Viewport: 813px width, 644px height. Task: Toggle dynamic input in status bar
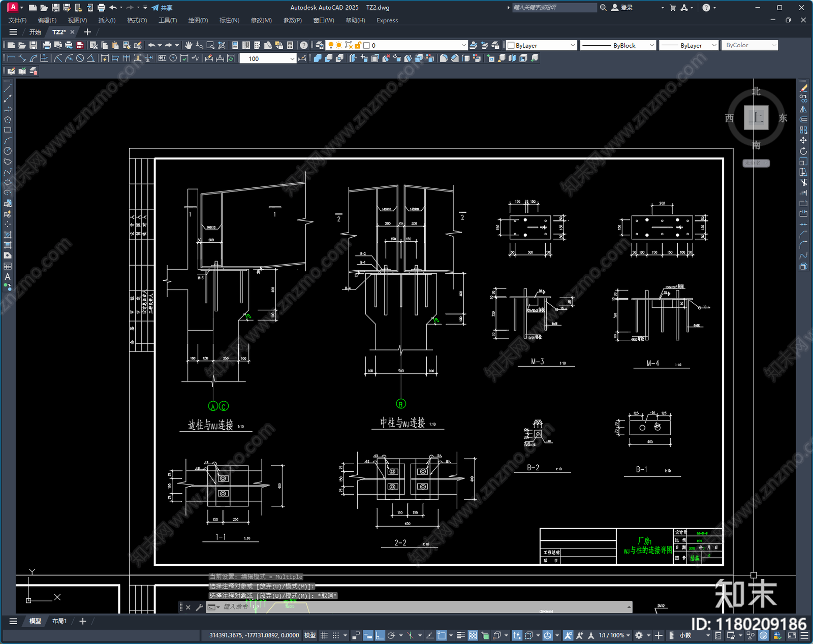point(368,635)
